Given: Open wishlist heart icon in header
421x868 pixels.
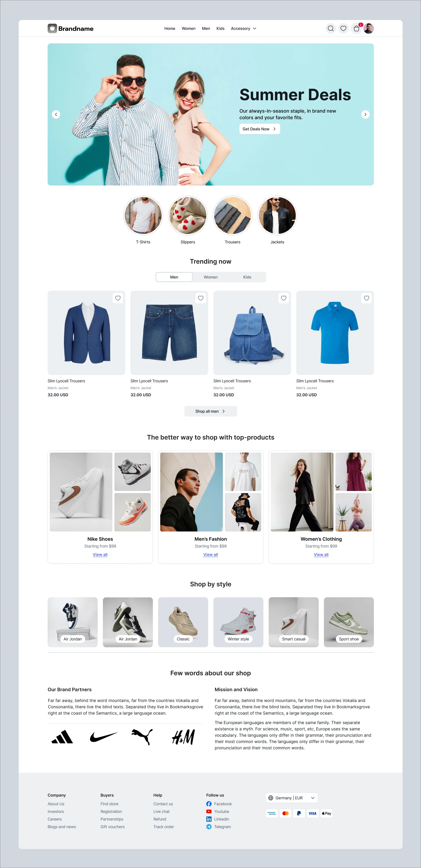Looking at the screenshot, I should [343, 28].
